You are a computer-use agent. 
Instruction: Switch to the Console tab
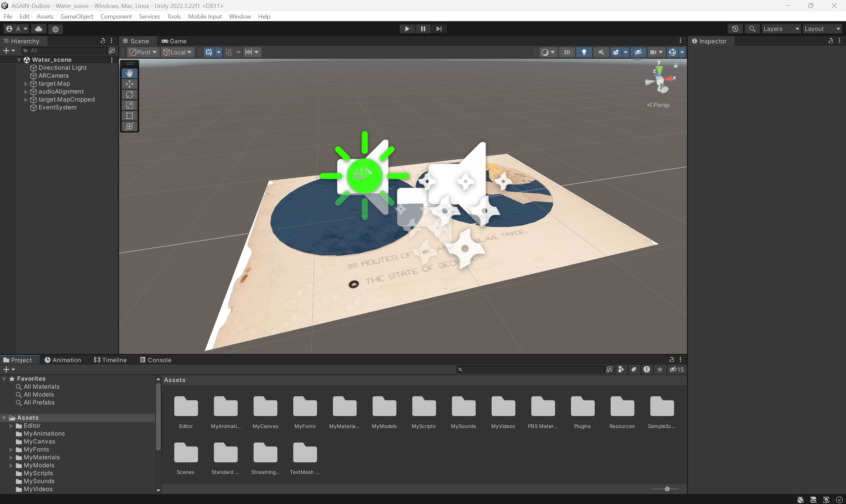click(156, 360)
